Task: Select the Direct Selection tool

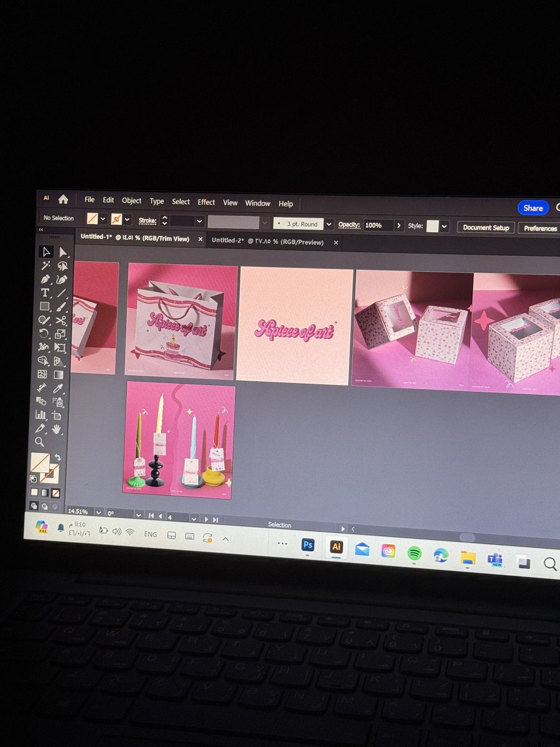Action: click(x=62, y=252)
